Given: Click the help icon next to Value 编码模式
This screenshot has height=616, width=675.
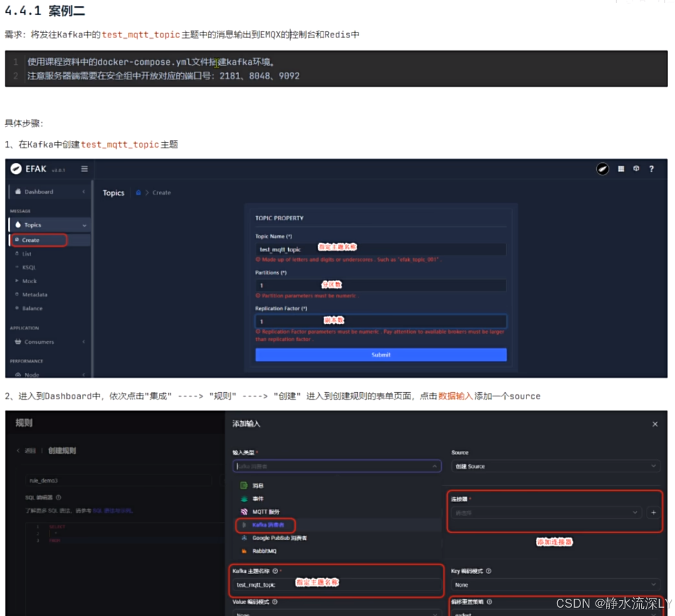Looking at the screenshot, I should point(275,601).
